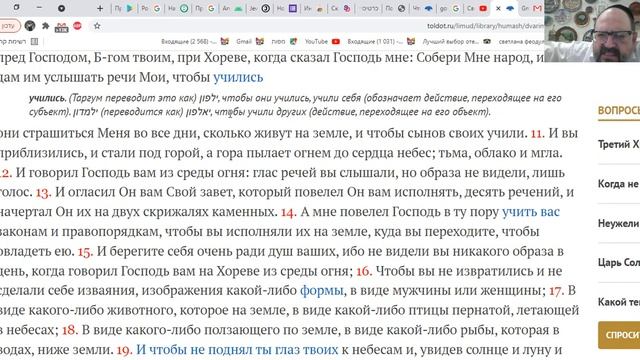Open the Gmail bookmark

(249, 41)
